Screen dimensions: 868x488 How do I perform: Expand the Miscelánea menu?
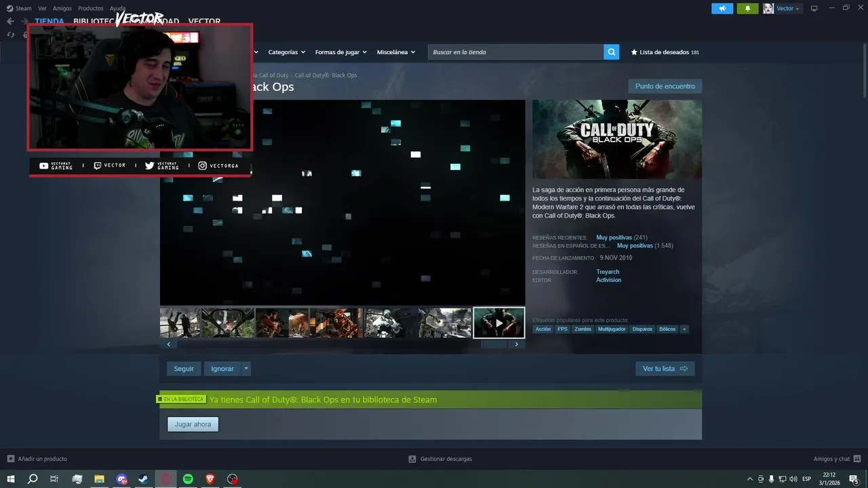tap(396, 52)
